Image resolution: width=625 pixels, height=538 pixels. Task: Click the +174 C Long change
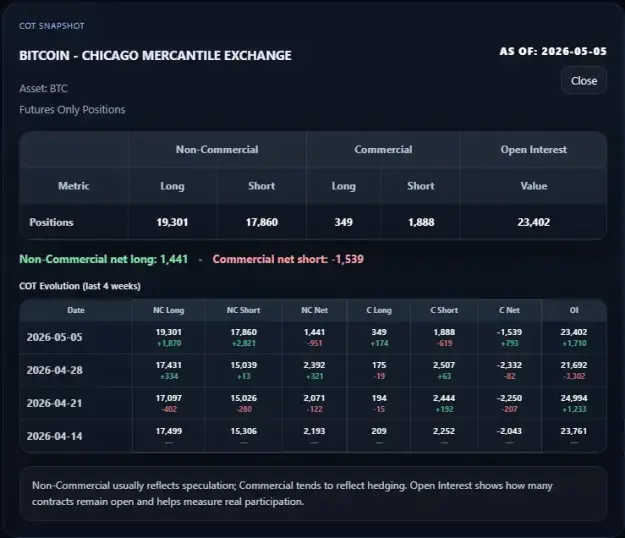coord(379,344)
